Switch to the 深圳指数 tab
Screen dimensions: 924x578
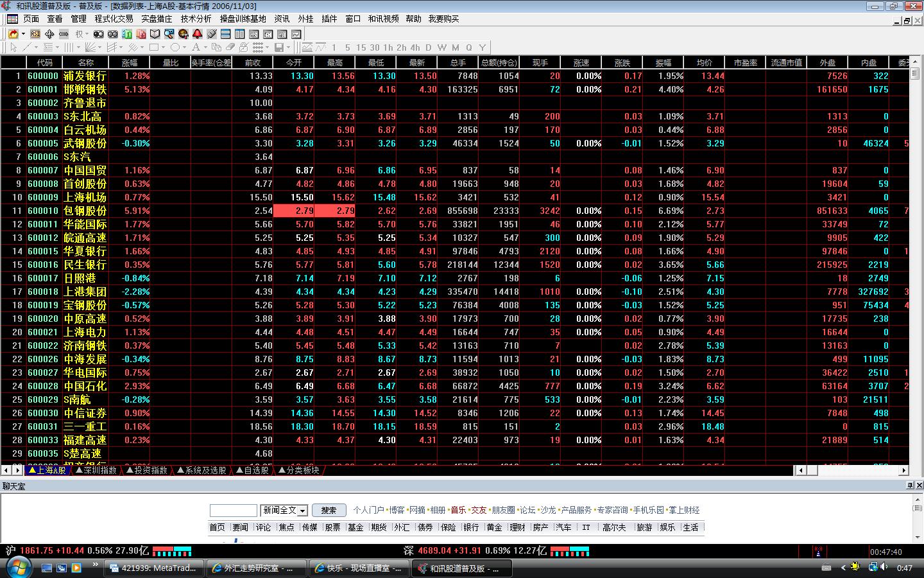(96, 470)
